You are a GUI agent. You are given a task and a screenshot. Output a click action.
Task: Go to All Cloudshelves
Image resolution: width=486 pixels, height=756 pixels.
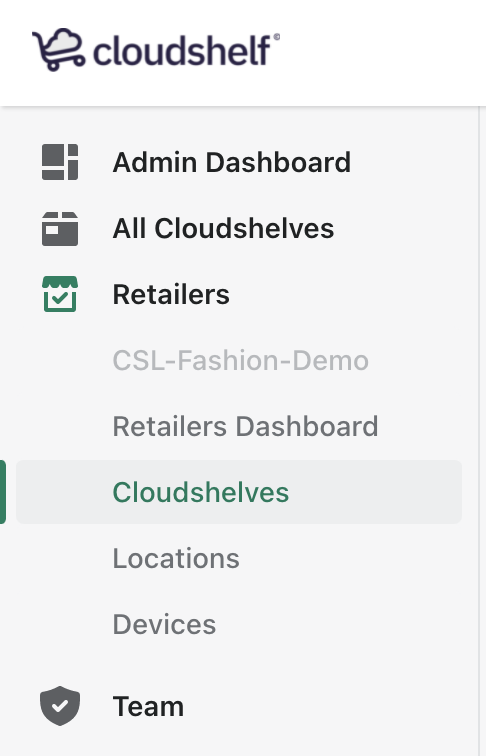coord(223,228)
